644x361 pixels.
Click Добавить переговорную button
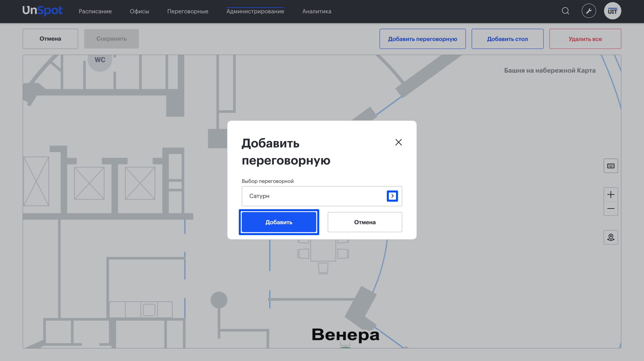pos(422,39)
